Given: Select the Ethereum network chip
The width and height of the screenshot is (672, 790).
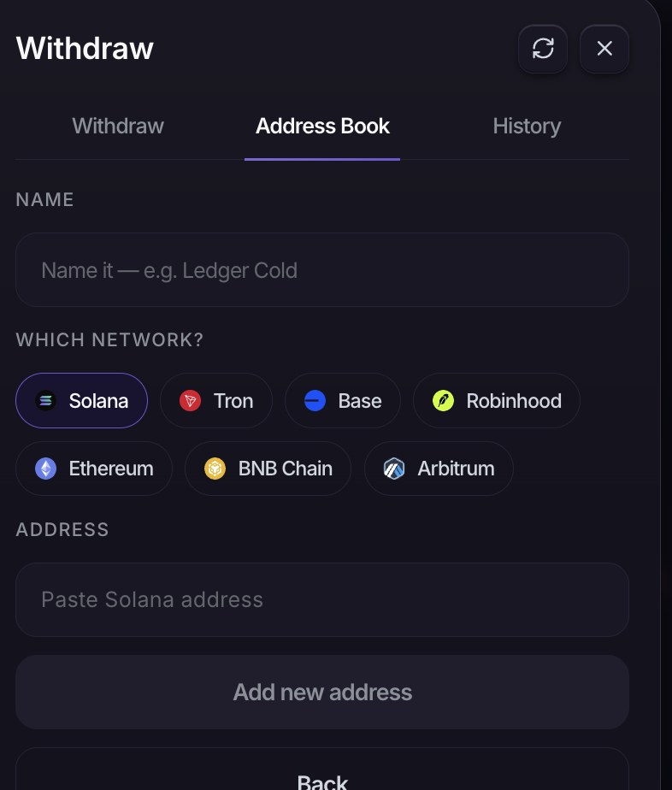Looking at the screenshot, I should point(94,469).
